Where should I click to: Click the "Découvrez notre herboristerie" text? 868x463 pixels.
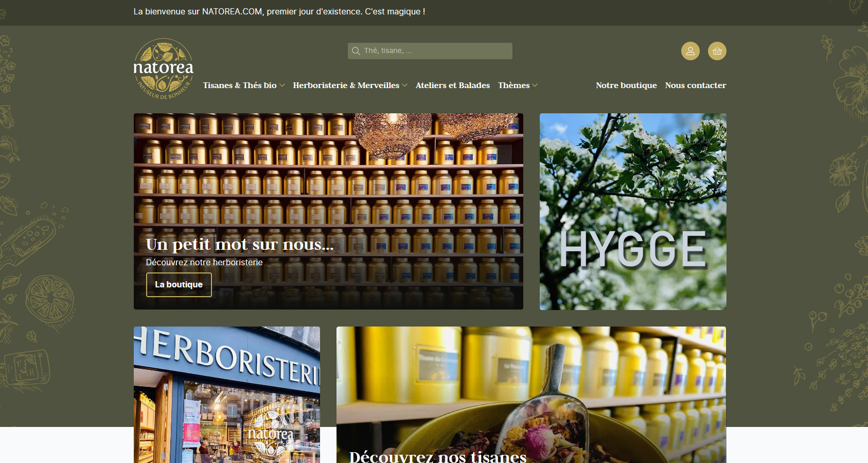point(204,262)
